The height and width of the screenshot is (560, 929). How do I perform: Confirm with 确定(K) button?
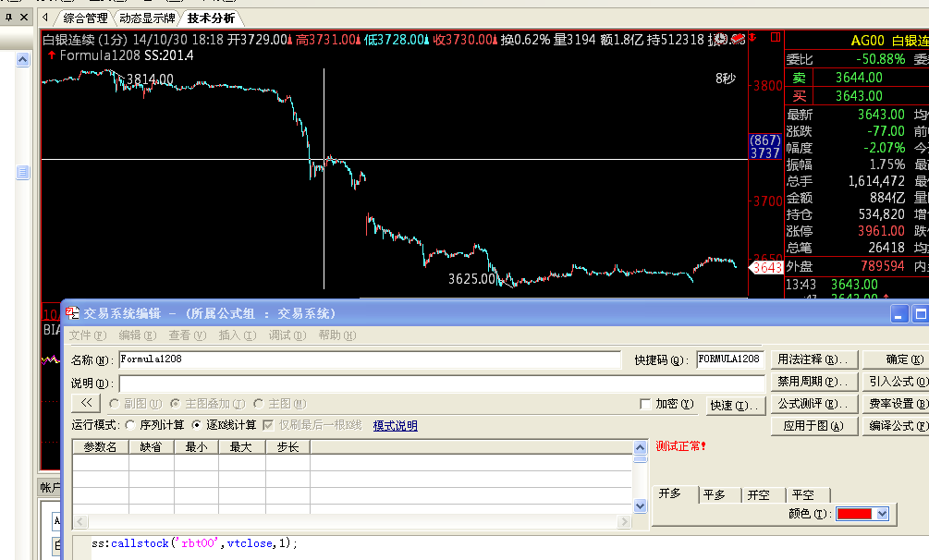(897, 359)
